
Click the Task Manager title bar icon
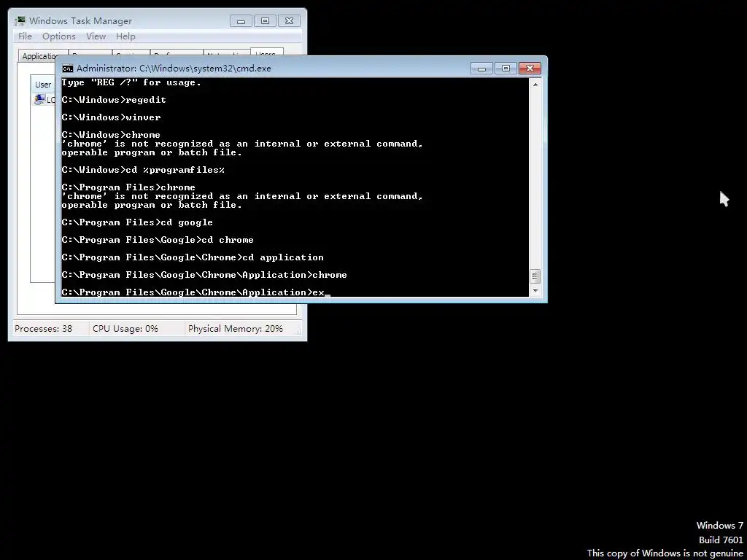click(x=20, y=21)
